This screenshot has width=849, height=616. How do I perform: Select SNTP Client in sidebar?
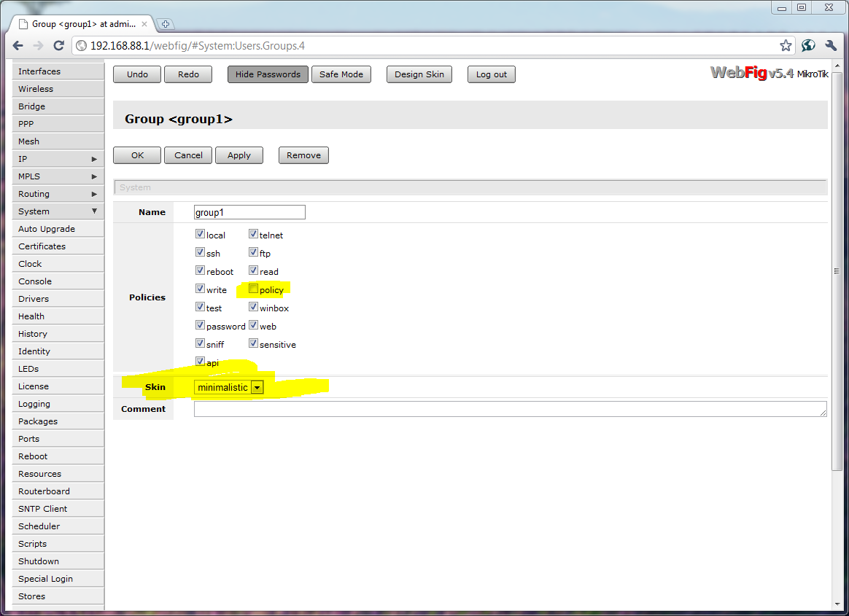tap(58, 509)
